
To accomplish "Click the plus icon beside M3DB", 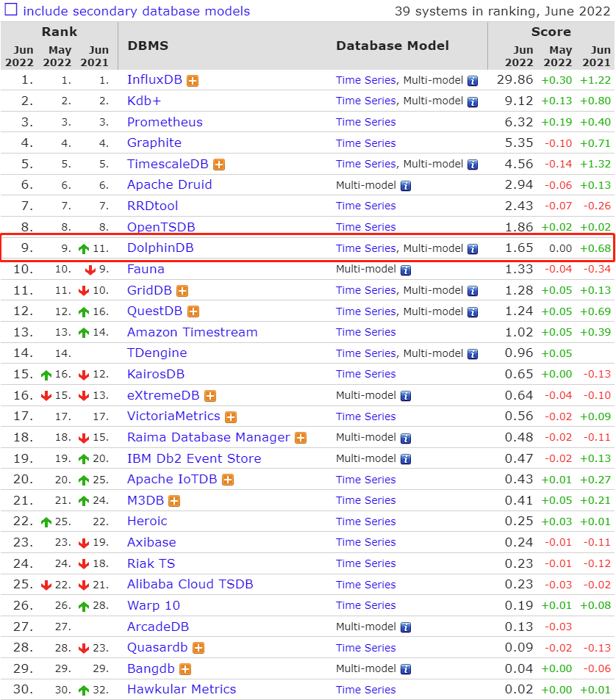I will click(x=174, y=501).
